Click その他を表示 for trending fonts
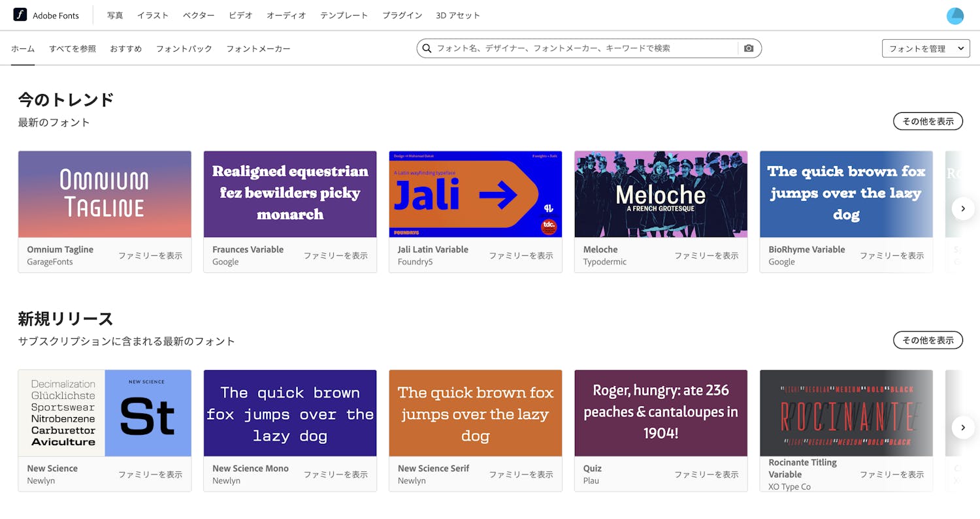 [927, 121]
